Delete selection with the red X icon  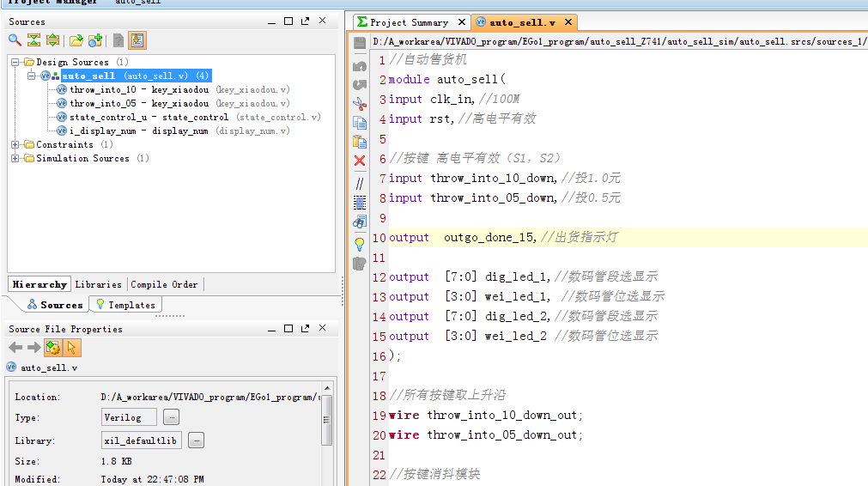pyautogui.click(x=359, y=161)
